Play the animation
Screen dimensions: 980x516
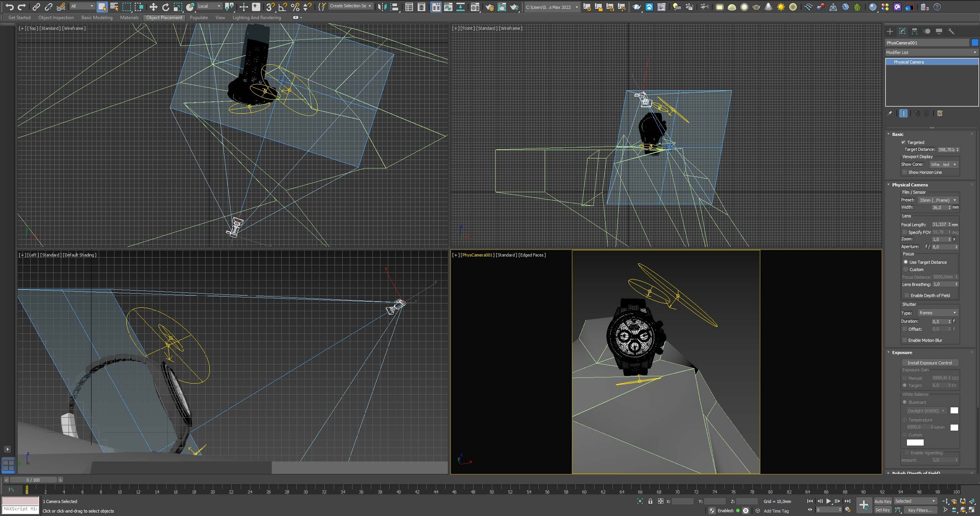[828, 501]
